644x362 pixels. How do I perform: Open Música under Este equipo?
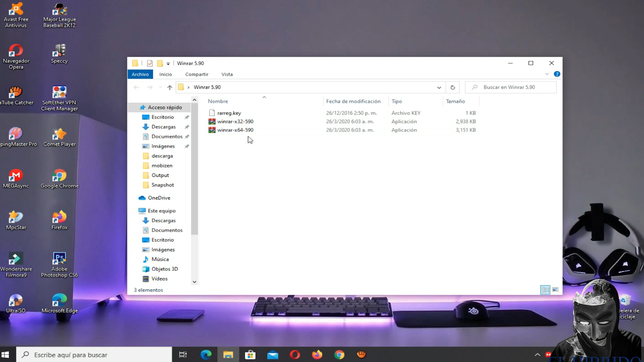click(x=160, y=259)
